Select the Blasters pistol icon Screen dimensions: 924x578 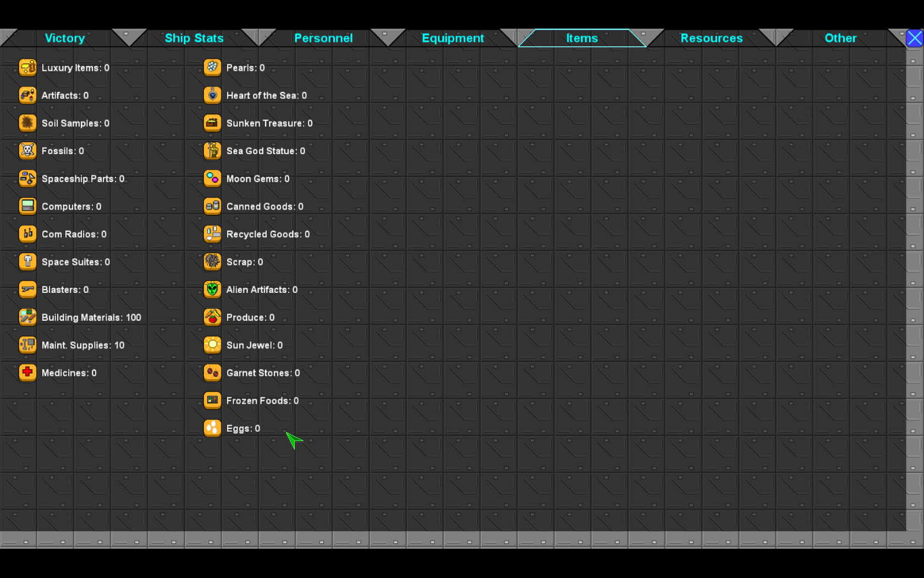(x=28, y=290)
